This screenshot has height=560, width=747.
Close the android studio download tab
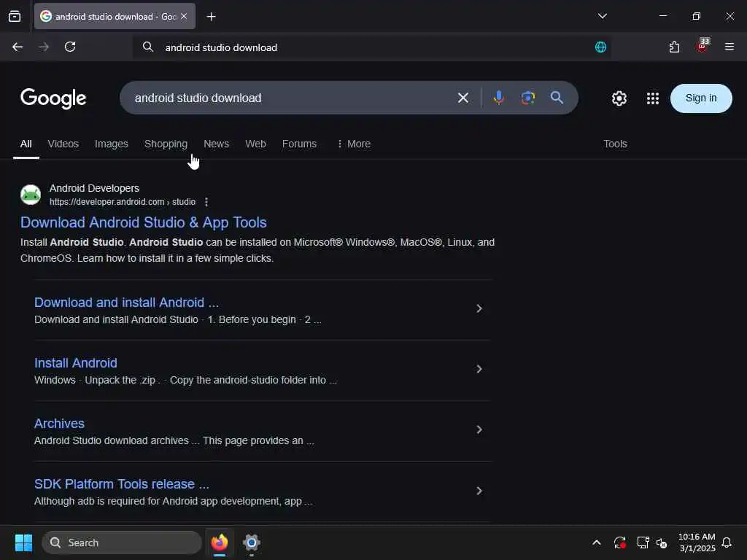click(x=184, y=16)
